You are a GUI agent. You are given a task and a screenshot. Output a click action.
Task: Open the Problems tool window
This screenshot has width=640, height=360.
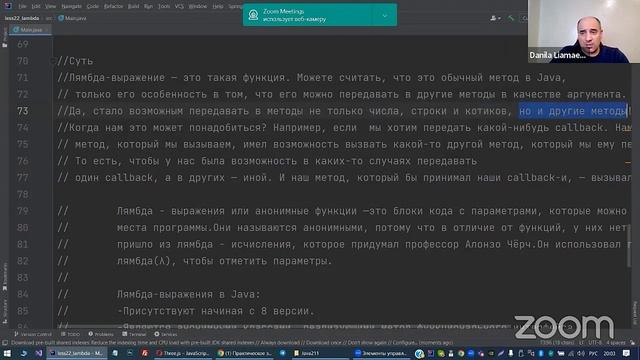coord(101,334)
